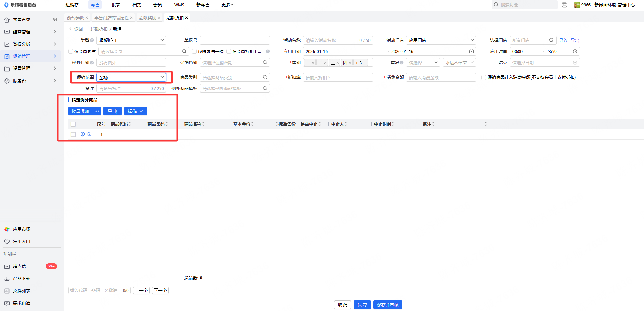Click search icon in 例外商品模板 field
This screenshot has height=311, width=644.
pos(265,88)
